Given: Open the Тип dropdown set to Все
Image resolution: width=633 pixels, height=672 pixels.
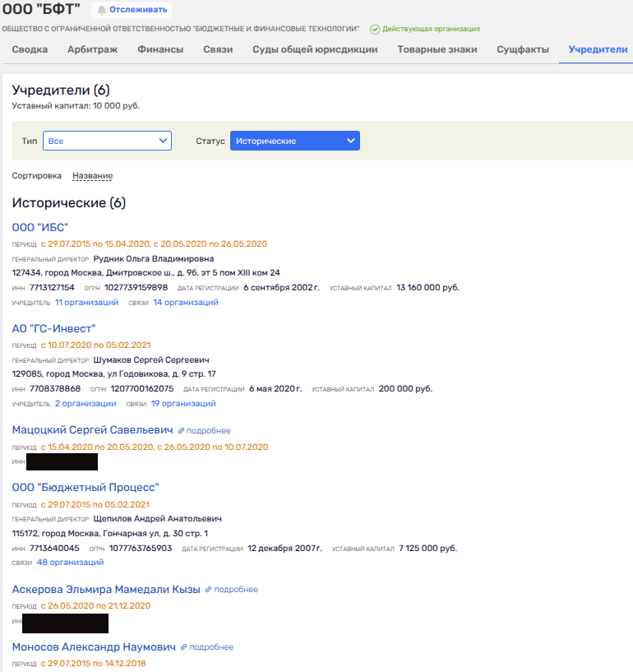Looking at the screenshot, I should [x=107, y=141].
